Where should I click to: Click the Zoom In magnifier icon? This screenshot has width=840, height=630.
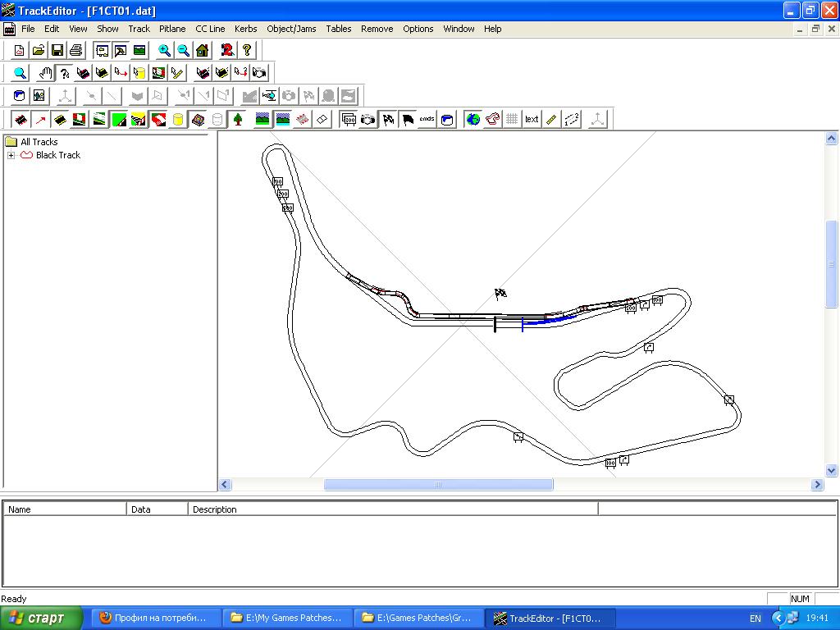point(165,51)
